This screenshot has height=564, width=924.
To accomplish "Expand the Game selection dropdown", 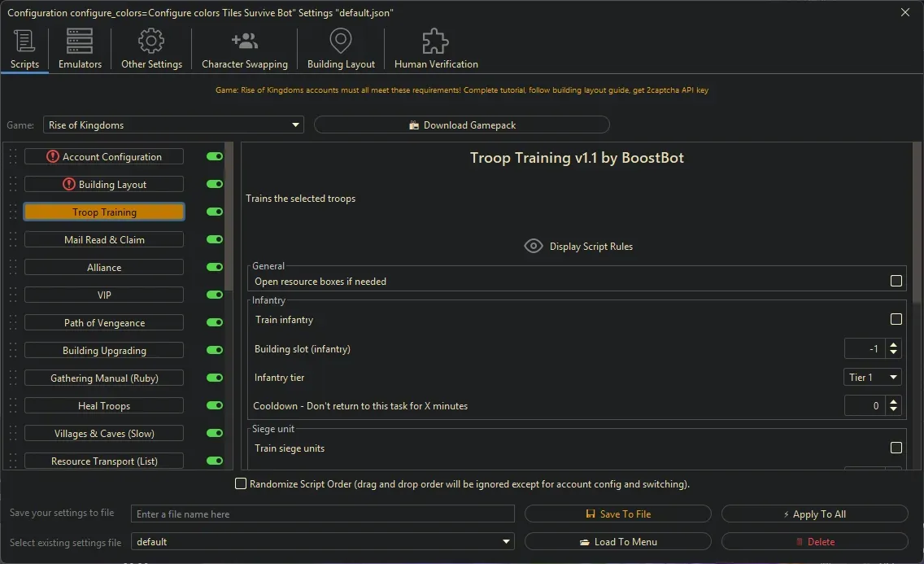I will [295, 125].
